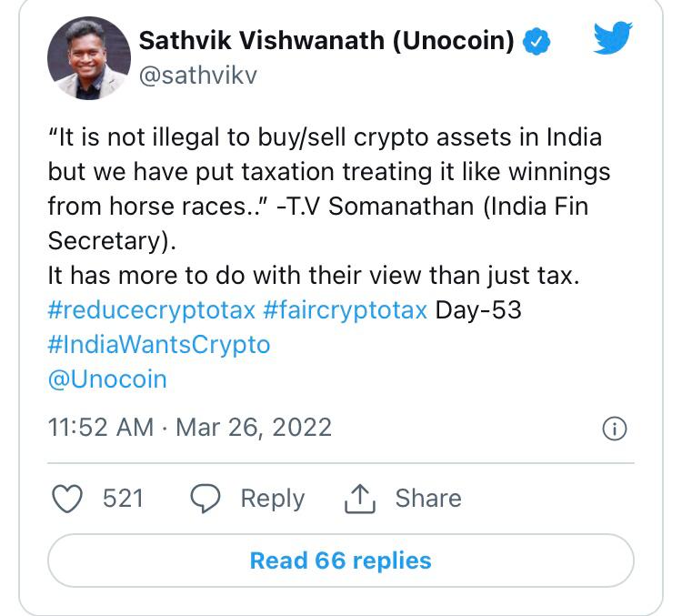Click the 521 likes count

(123, 499)
